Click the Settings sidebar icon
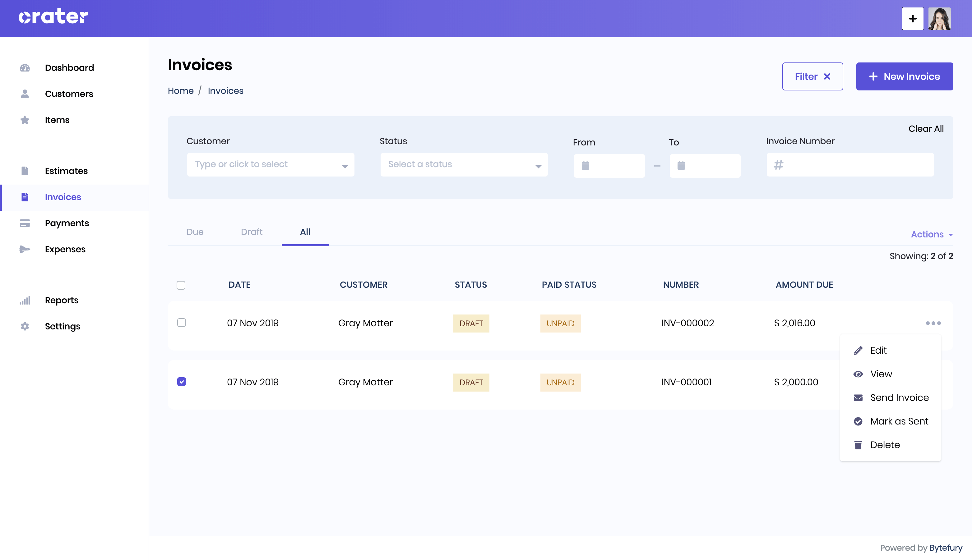The image size is (972, 560). pyautogui.click(x=23, y=326)
